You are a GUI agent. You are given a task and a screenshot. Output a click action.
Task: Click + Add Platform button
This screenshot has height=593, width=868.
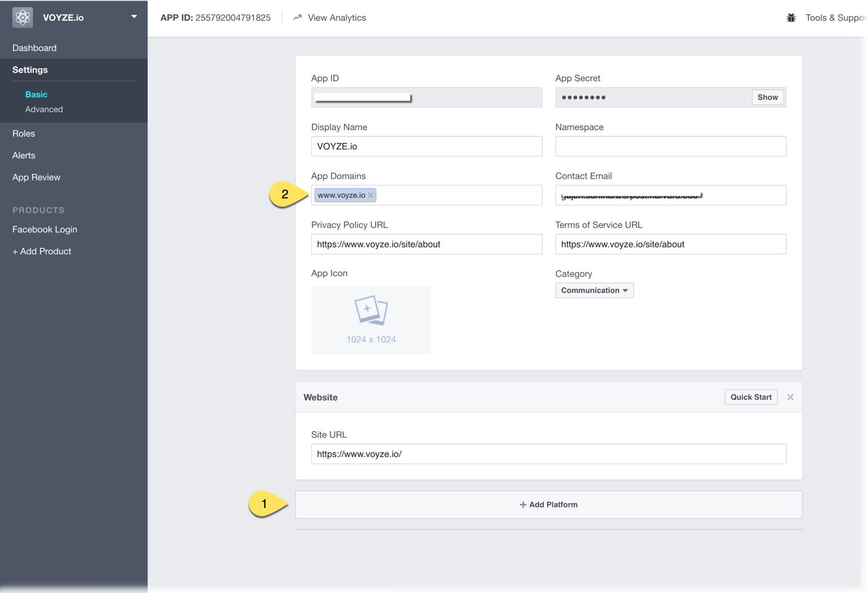point(548,505)
